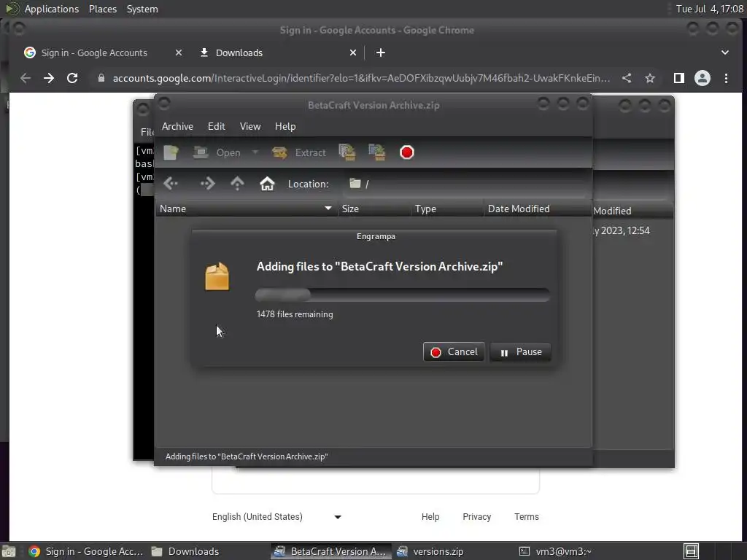Viewport: 747px width, 560px height.
Task: Click the red stop icon in Engrampa toolbar
Action: pyautogui.click(x=407, y=152)
